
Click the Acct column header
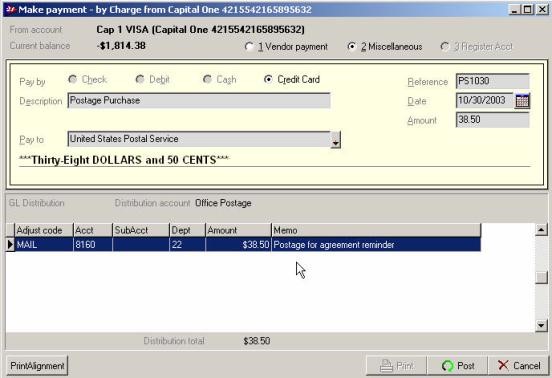93,230
